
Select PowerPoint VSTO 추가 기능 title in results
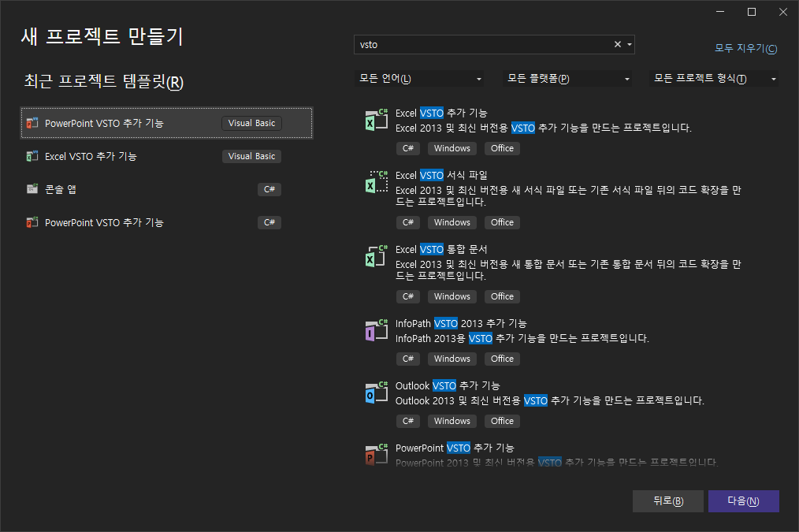point(455,448)
